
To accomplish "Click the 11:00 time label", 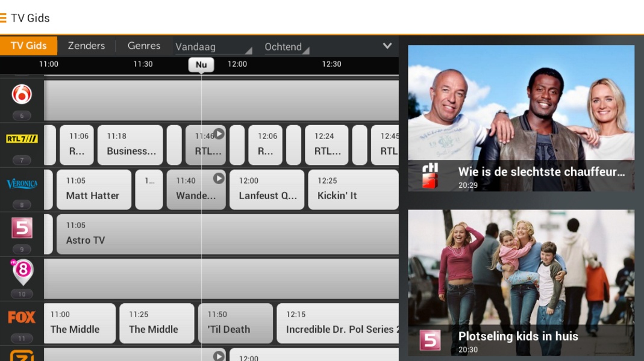I will pyautogui.click(x=48, y=64).
